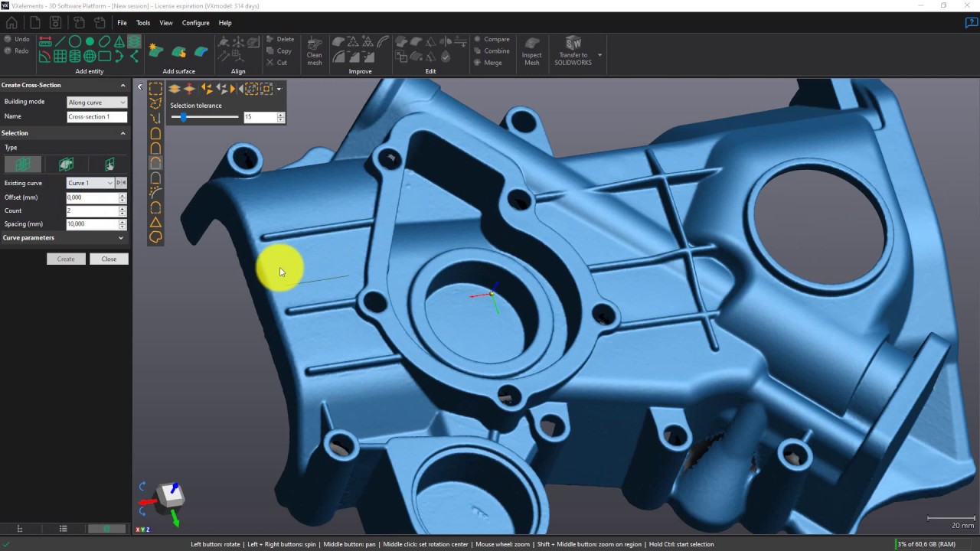
Task: Select the first cross-section type button
Action: (22, 165)
